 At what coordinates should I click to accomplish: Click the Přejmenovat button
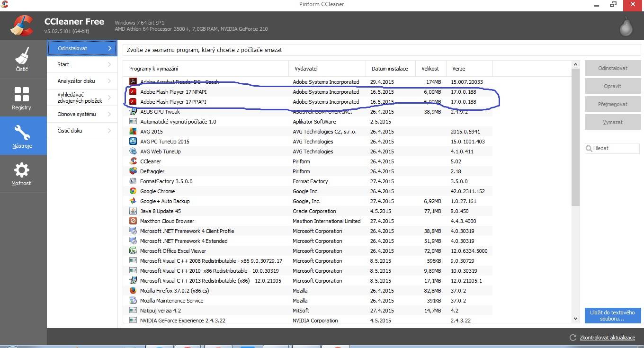(x=613, y=104)
